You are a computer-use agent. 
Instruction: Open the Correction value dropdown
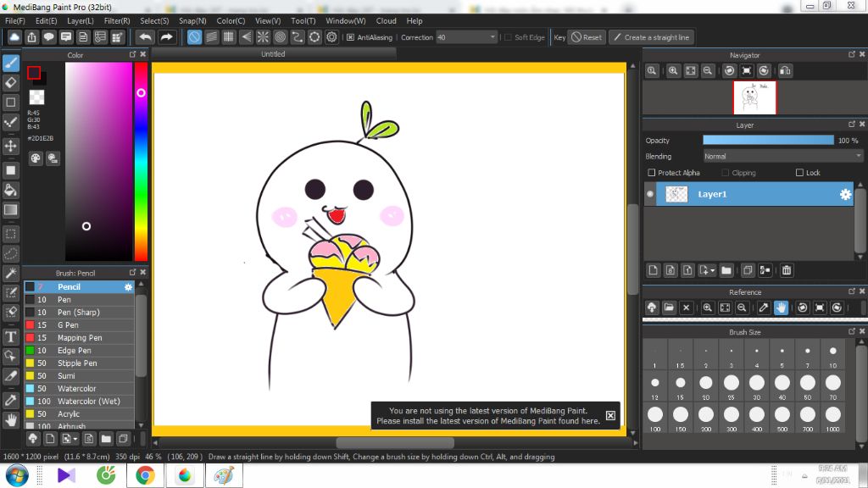(492, 37)
